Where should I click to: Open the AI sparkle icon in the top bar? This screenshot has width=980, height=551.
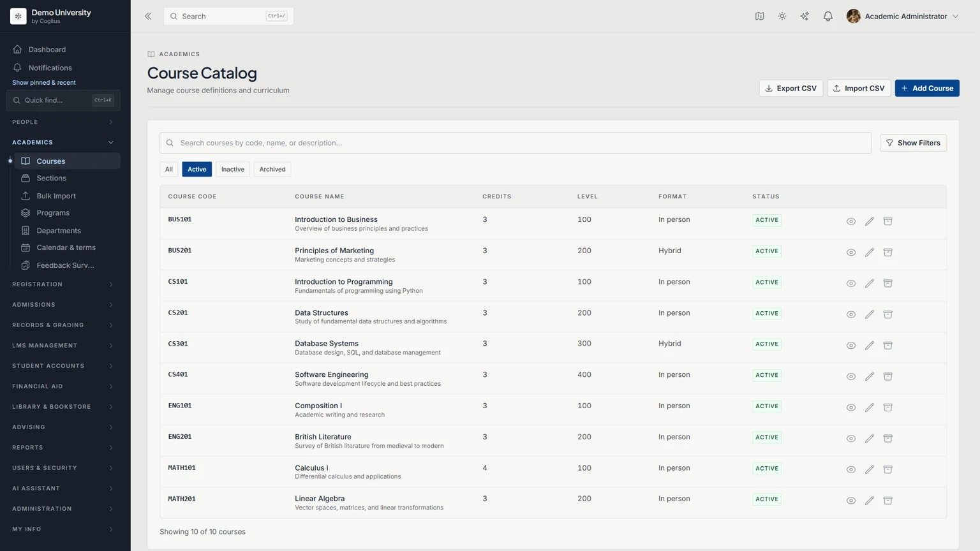click(805, 17)
